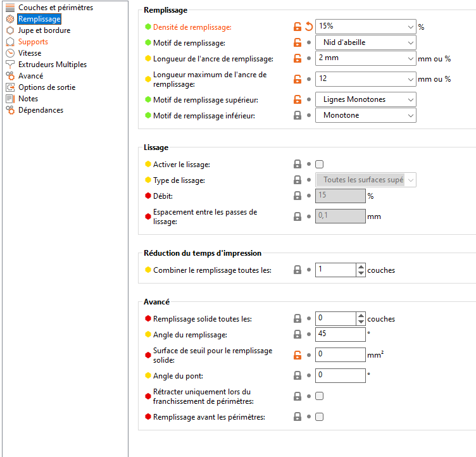
Task: Click the Angle du remplissage input field
Action: point(340,334)
